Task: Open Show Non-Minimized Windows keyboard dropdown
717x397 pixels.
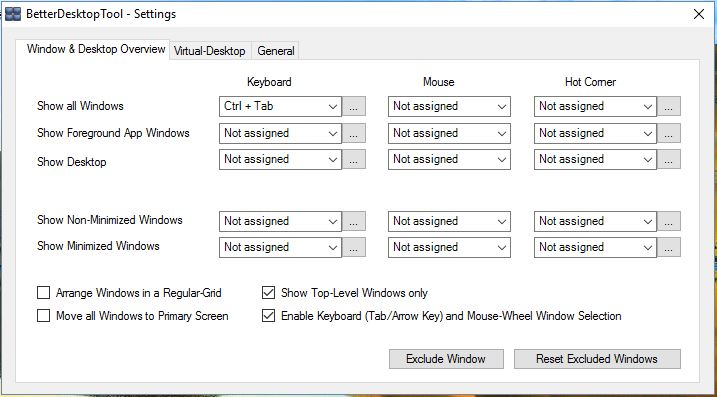Action: coord(280,221)
